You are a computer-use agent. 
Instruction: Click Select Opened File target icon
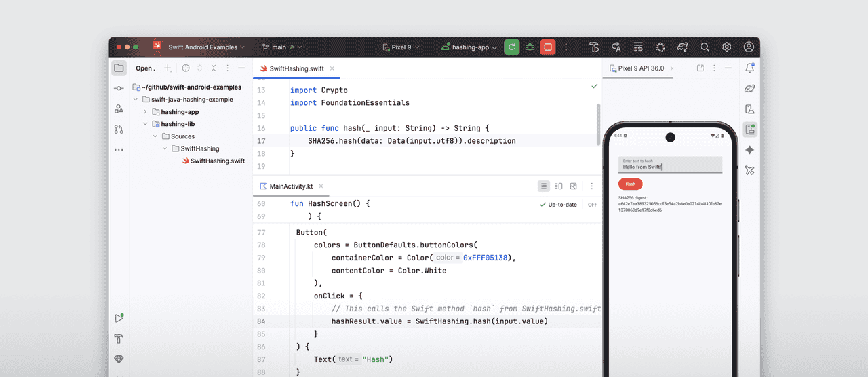186,68
